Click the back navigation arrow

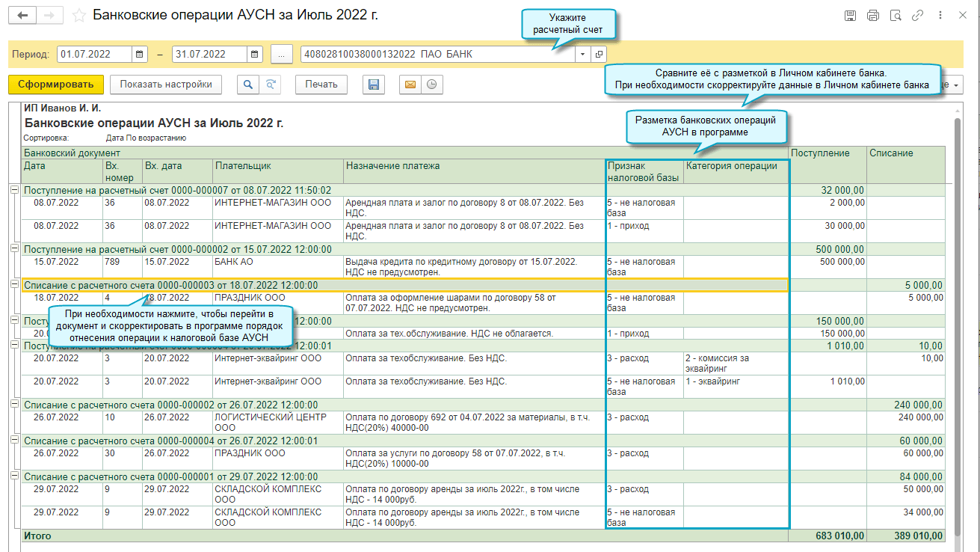point(24,16)
